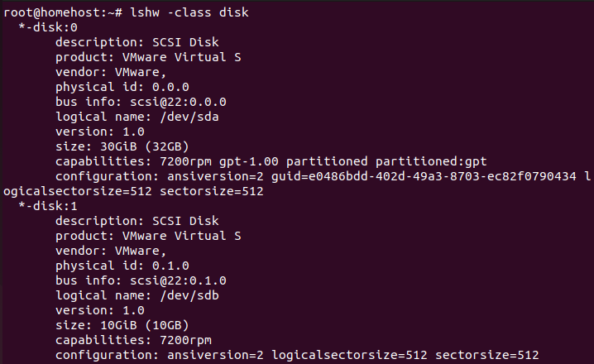Click bus info scsi@22:0.1.0 value
The height and width of the screenshot is (364, 594).
point(178,280)
